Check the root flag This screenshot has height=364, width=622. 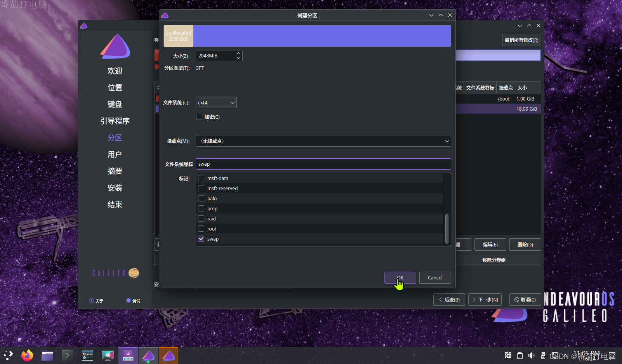click(x=201, y=229)
